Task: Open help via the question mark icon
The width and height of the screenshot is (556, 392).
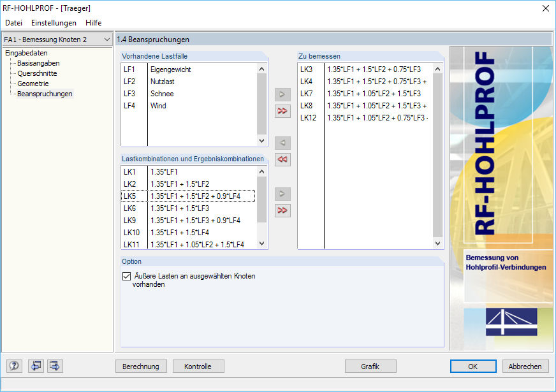Action: tap(13, 366)
